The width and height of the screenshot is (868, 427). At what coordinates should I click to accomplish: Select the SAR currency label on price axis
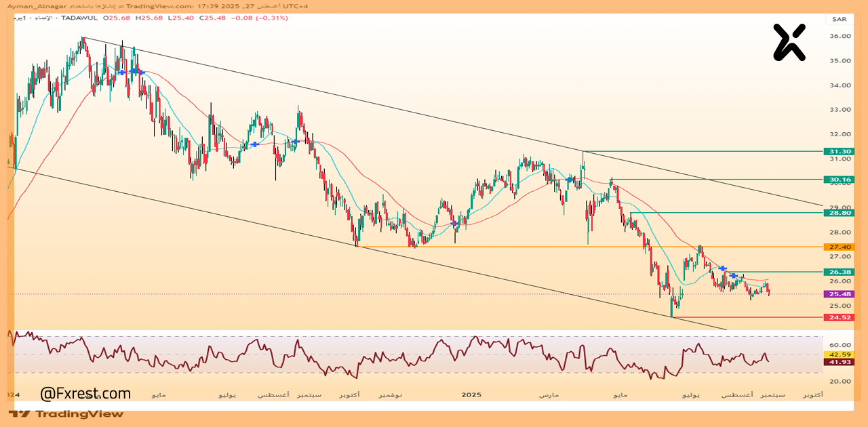tap(838, 19)
